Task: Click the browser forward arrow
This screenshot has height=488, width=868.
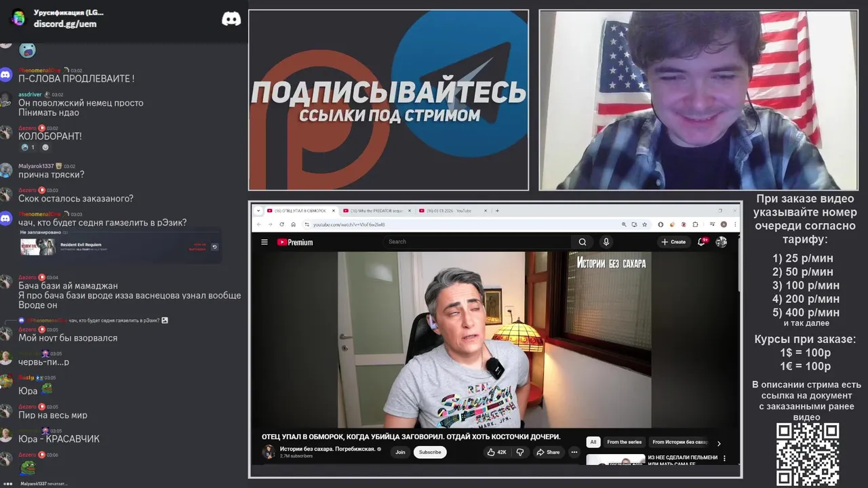Action: click(x=270, y=224)
